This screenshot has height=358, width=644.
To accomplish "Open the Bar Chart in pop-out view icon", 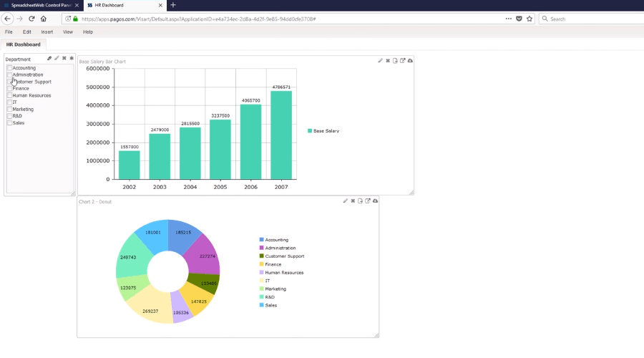I will click(402, 60).
